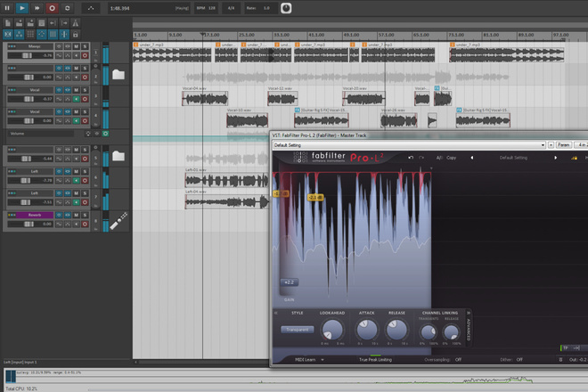Click the Reverb track volume fader

(x=29, y=224)
